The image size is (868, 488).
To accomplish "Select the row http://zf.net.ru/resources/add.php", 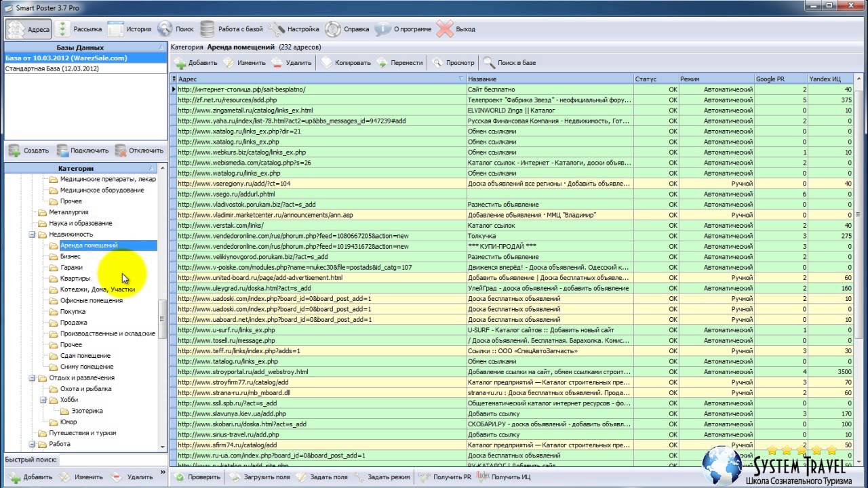I will pyautogui.click(x=512, y=100).
